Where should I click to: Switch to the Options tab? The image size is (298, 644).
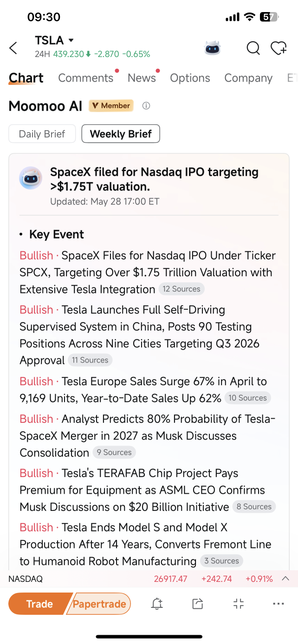click(x=190, y=78)
